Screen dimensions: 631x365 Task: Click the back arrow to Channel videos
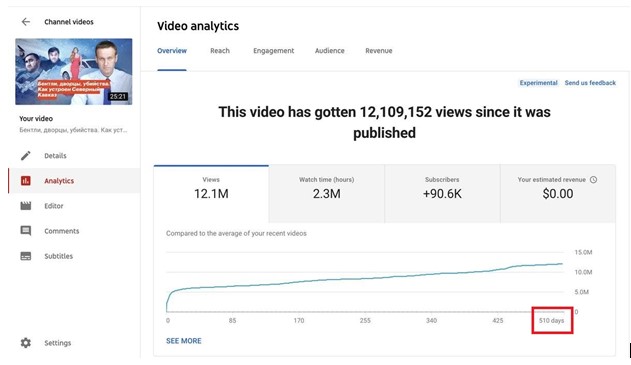(26, 22)
